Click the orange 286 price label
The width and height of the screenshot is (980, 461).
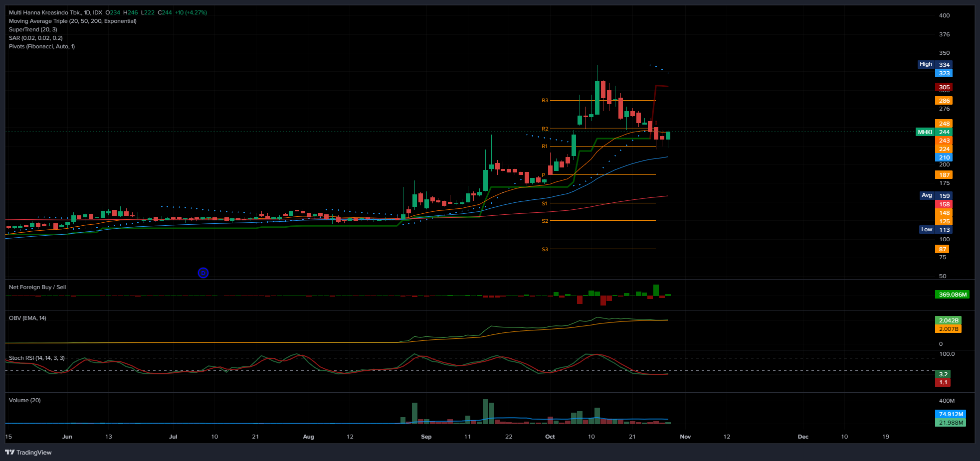(x=944, y=101)
